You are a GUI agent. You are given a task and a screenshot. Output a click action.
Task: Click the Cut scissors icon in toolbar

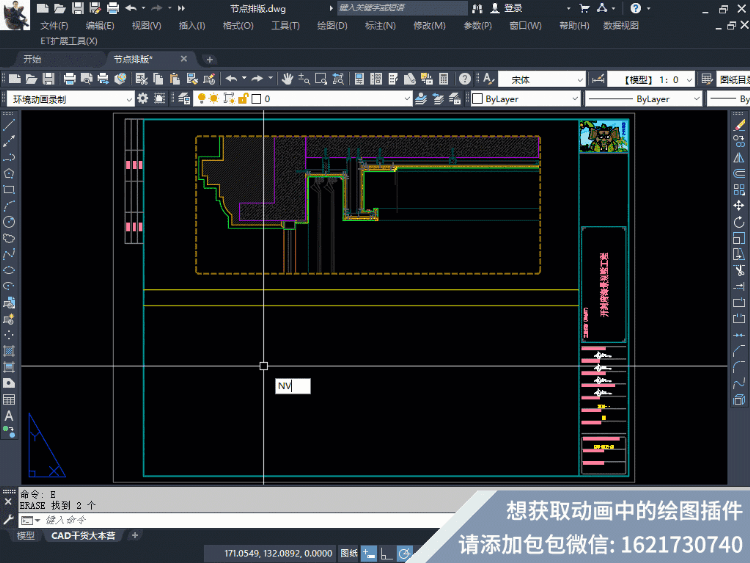(142, 79)
